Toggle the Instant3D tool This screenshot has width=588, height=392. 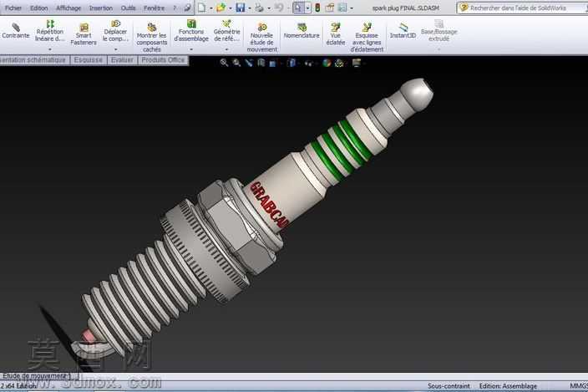403,31
